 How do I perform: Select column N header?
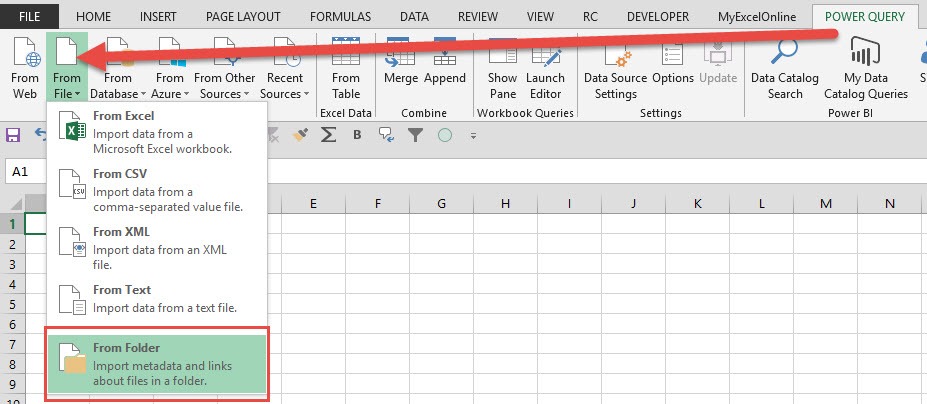pyautogui.click(x=889, y=203)
